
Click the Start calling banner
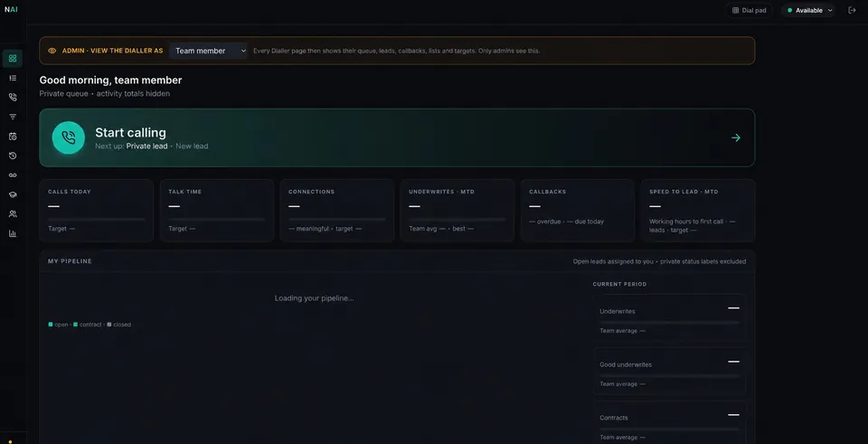[397, 137]
